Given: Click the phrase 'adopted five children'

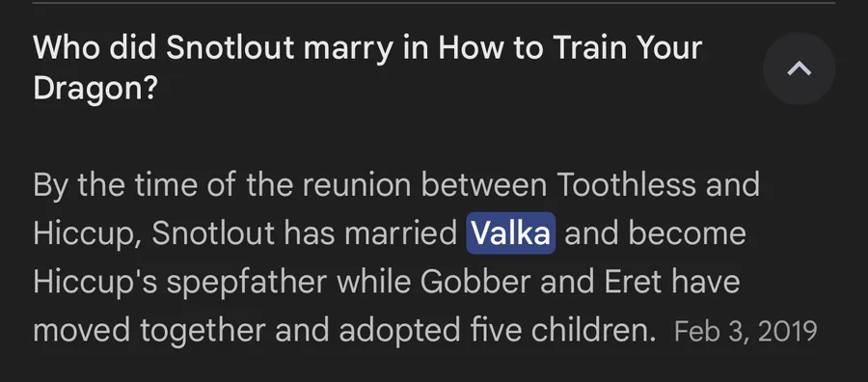Looking at the screenshot, I should 493,331.
